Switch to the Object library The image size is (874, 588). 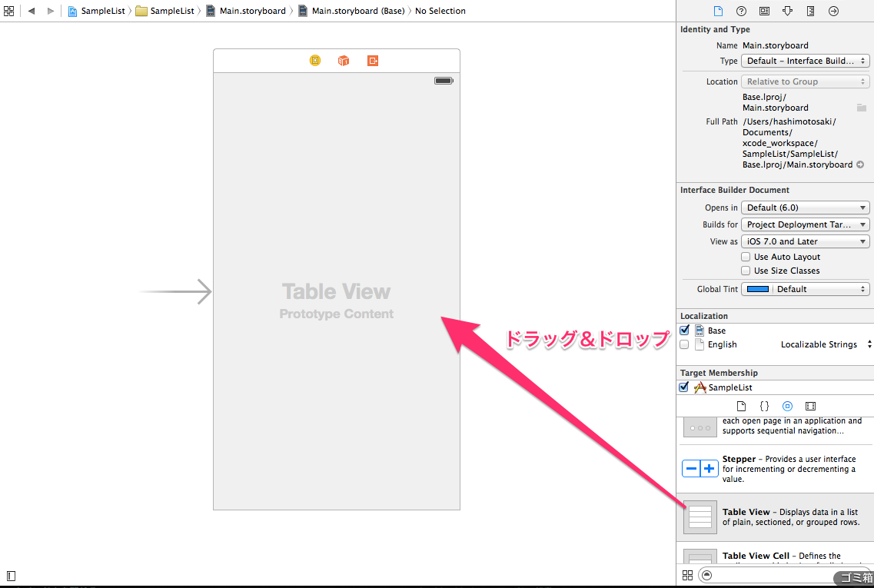pos(786,406)
